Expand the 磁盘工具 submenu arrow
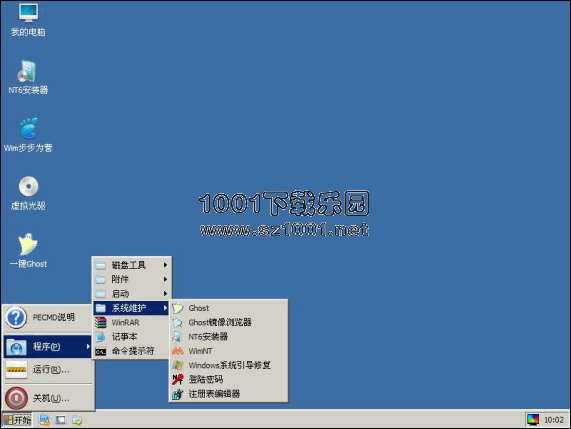 (165, 265)
